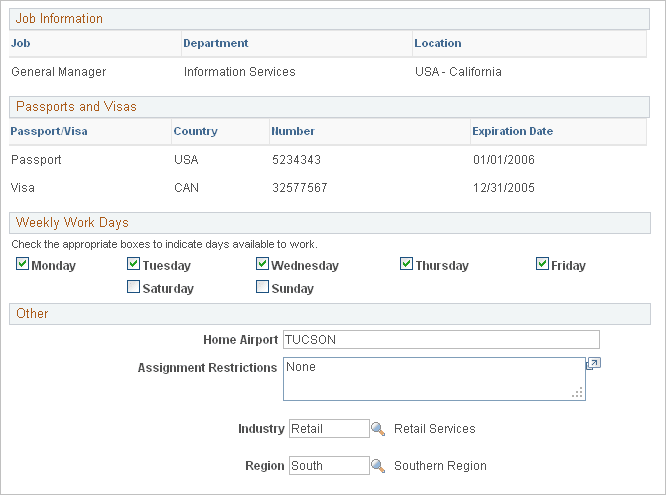Open Region lookup magnifier icon
This screenshot has width=666, height=495.
378,466
